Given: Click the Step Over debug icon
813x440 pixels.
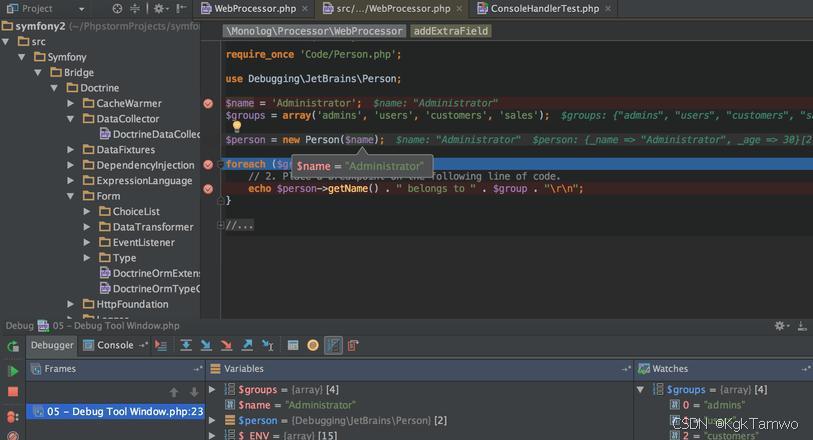Looking at the screenshot, I should coord(186,345).
